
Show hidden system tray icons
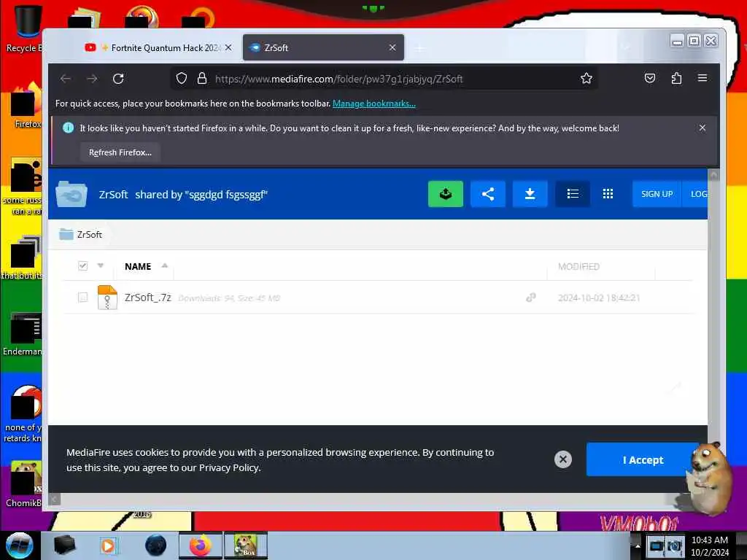638,545
